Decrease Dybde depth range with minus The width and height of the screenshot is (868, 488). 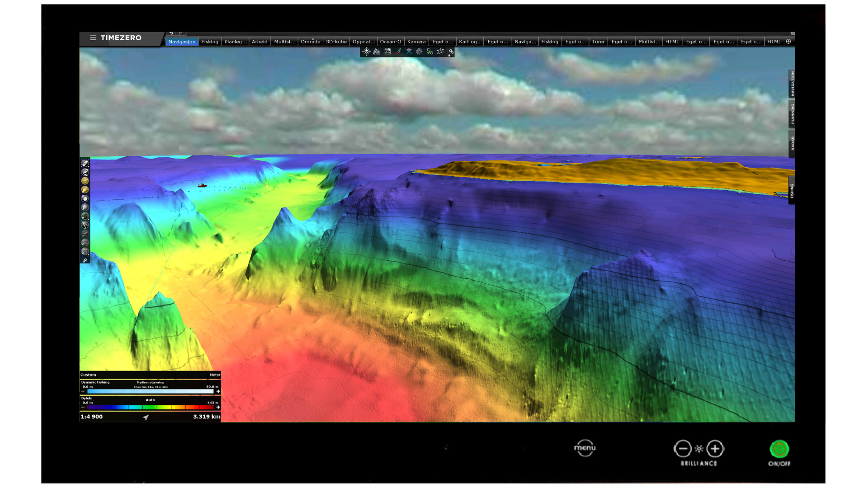83,407
